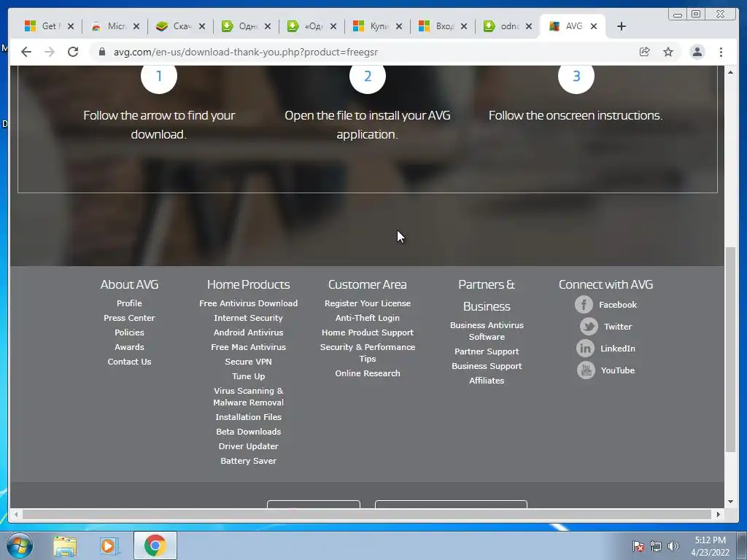Viewport: 747px width, 560px height.
Task: Open the Beta Downloads link
Action: pos(248,432)
